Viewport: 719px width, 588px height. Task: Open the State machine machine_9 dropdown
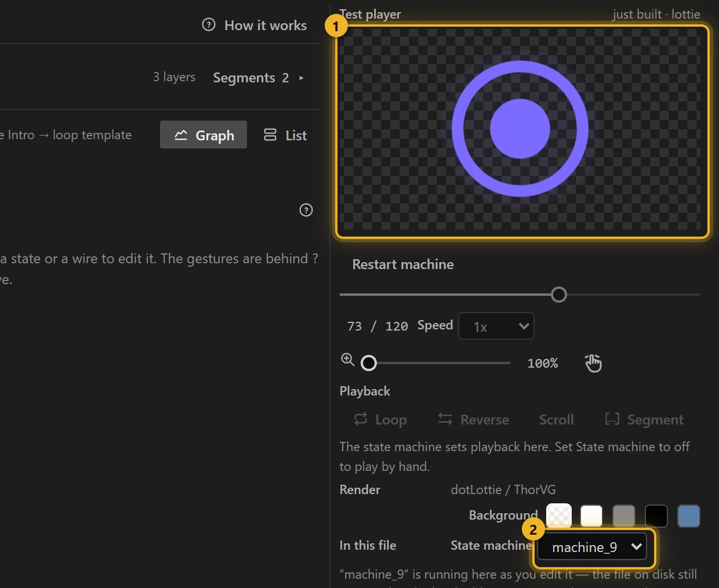(592, 547)
